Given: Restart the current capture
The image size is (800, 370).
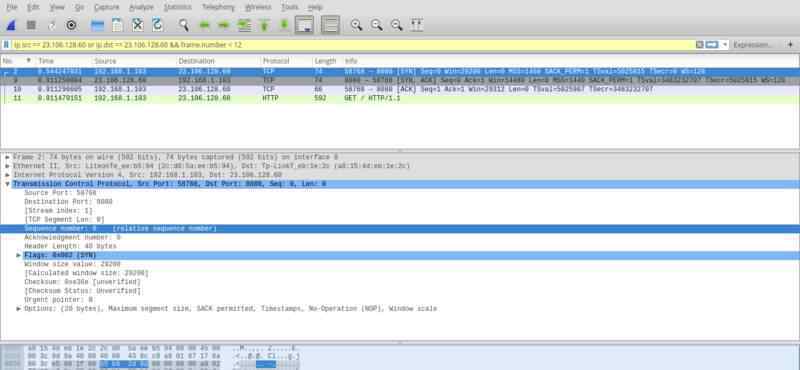Looking at the screenshot, I should (51, 25).
